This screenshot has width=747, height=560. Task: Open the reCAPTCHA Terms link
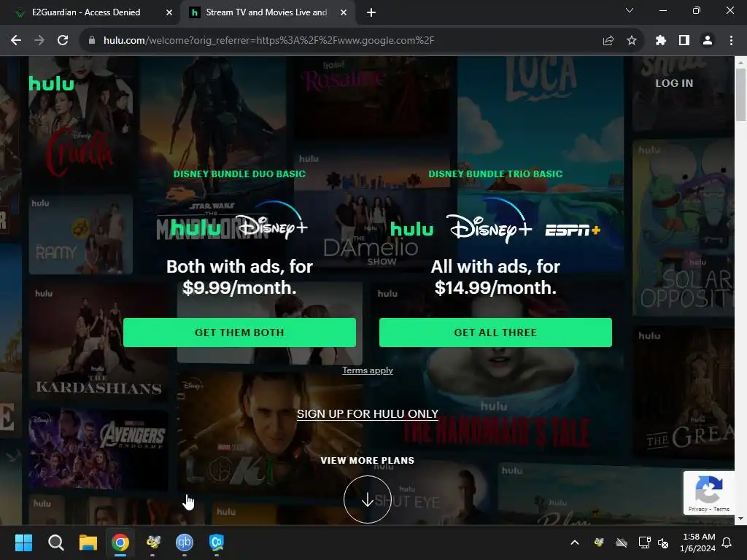(721, 509)
